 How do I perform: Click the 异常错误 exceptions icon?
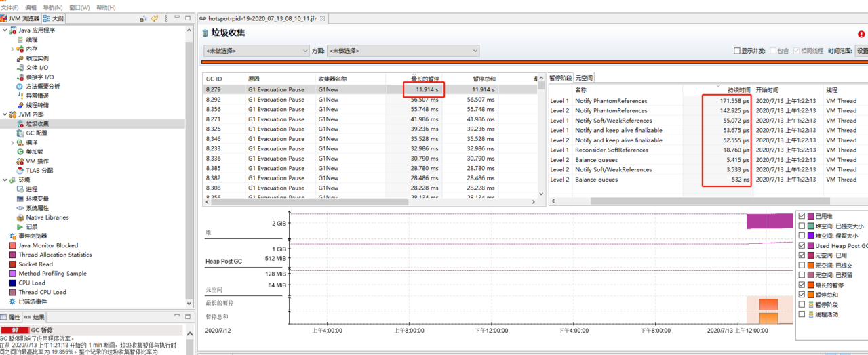[20, 96]
